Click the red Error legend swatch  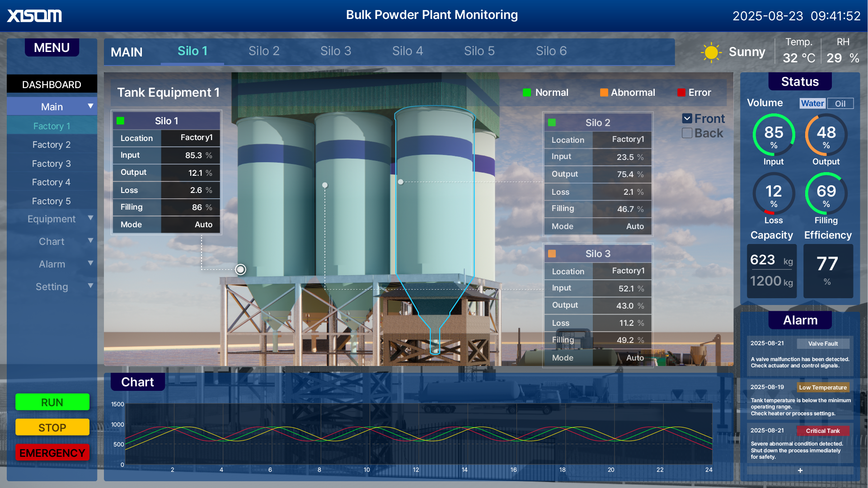(681, 93)
